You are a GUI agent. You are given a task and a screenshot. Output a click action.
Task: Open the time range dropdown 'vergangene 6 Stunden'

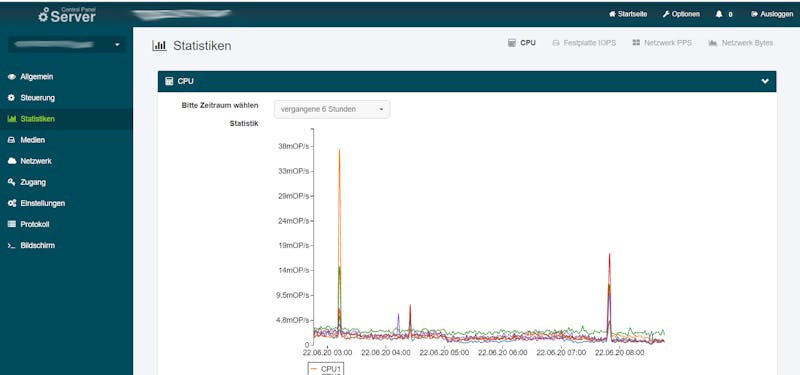(332, 109)
